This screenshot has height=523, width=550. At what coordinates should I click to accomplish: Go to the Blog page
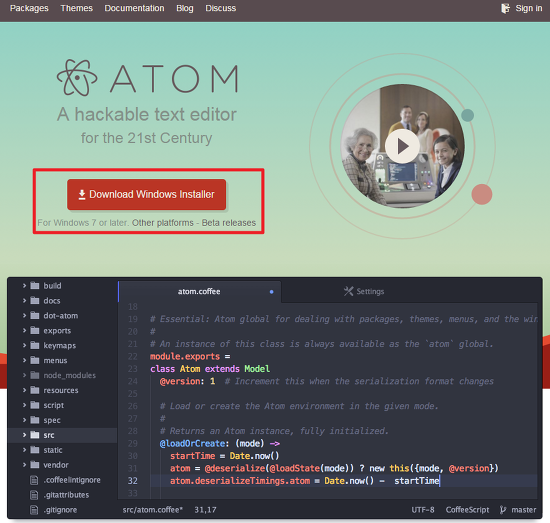pos(185,8)
